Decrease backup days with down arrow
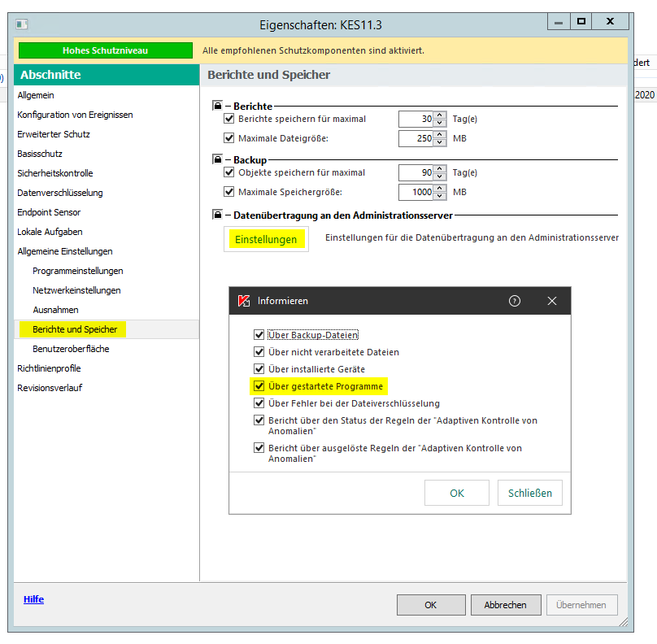Screen dimensions: 657x644 point(439,176)
